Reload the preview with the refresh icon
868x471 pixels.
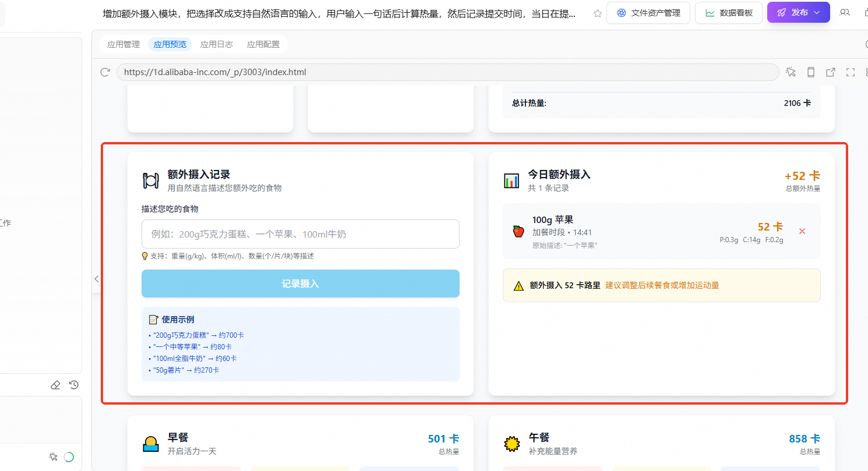point(105,72)
